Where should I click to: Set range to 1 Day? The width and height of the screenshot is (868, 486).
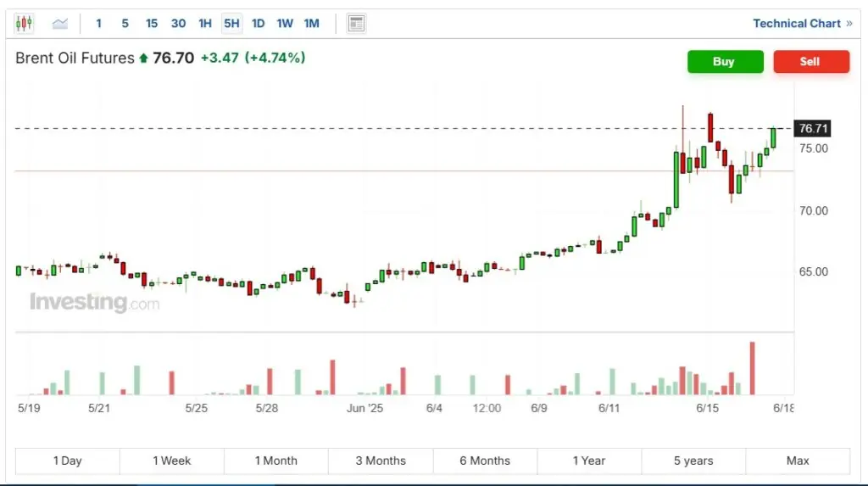(x=68, y=461)
